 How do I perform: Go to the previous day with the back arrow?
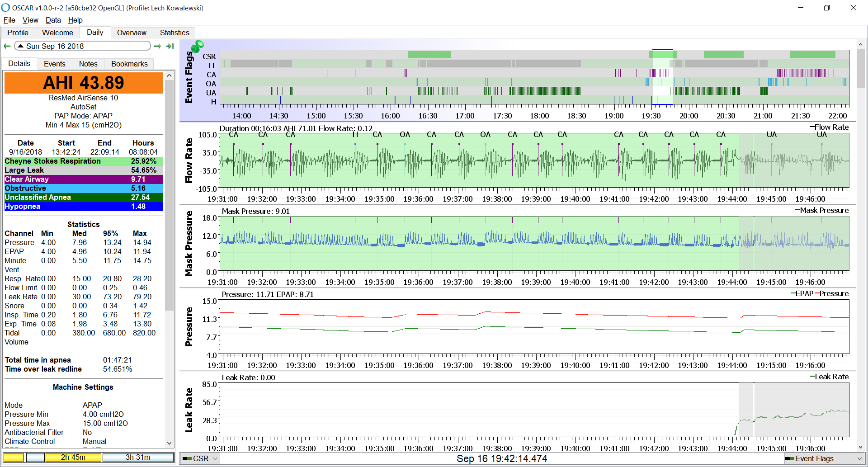pyautogui.click(x=7, y=46)
